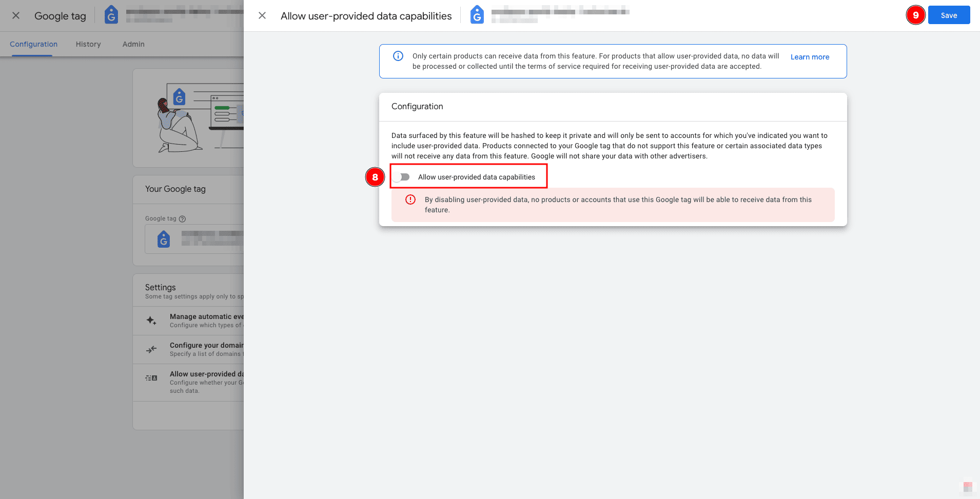Open Configure your domains setting row
This screenshot has height=499, width=980.
[206, 349]
